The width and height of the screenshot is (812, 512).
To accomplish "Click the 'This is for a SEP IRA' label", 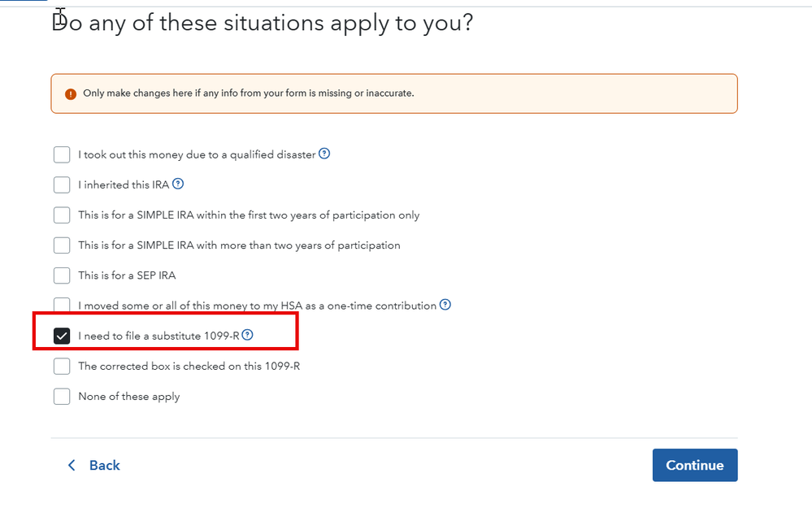I will 127,276.
